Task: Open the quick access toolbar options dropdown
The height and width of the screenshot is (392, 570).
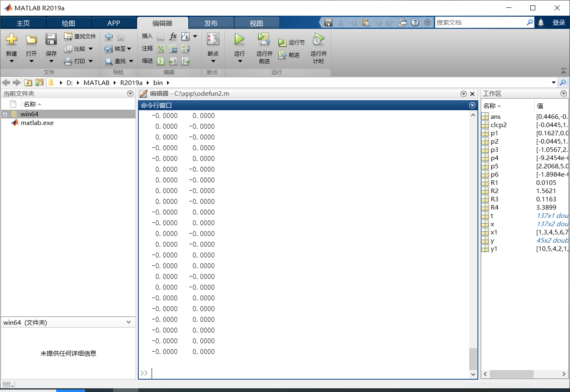Action: pyautogui.click(x=427, y=22)
